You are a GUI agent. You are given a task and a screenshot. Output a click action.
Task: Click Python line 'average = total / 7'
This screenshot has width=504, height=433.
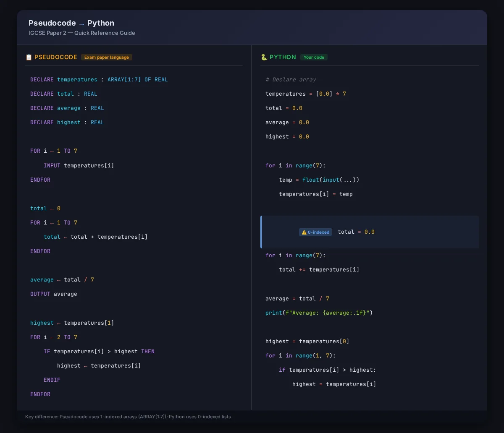tap(297, 299)
